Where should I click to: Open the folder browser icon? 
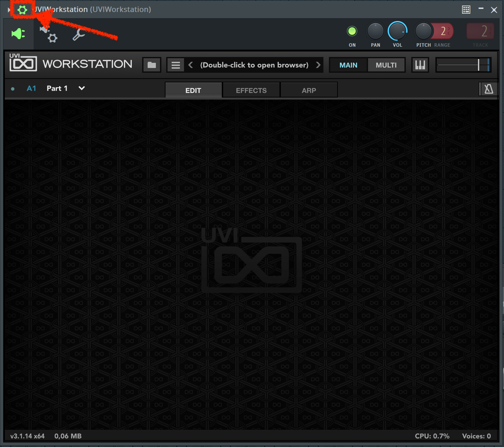point(151,65)
